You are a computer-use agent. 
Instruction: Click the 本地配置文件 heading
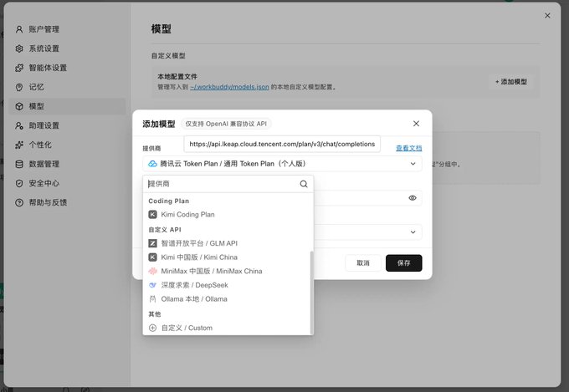tap(177, 77)
